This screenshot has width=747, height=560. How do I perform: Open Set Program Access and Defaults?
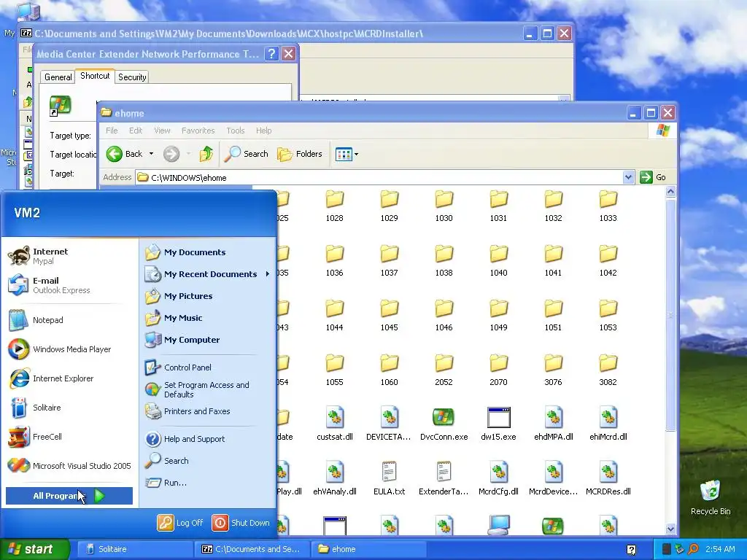click(x=207, y=389)
